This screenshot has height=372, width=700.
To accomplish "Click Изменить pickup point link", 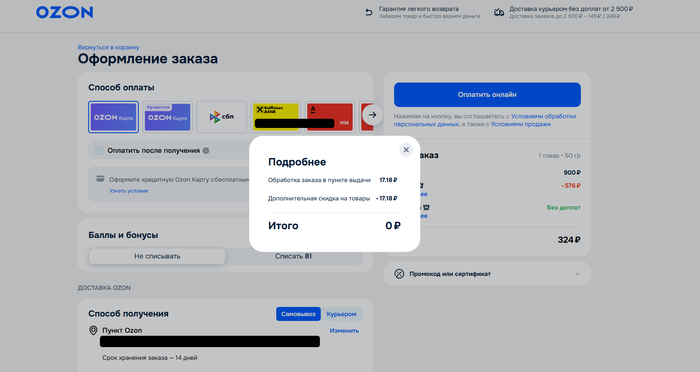I will 344,331.
